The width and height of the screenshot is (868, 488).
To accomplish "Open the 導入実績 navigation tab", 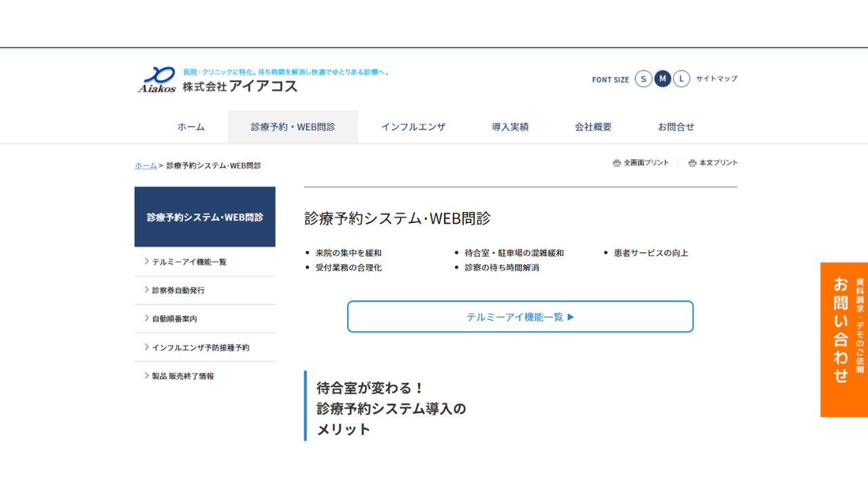I will pos(510,127).
